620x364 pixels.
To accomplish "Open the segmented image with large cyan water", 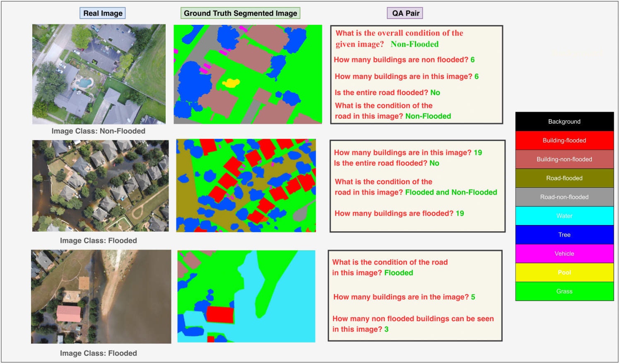I will 246,296.
